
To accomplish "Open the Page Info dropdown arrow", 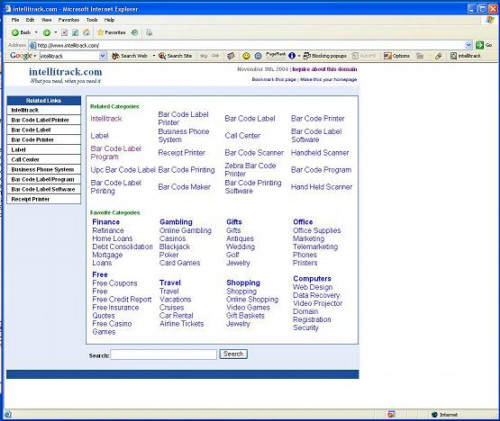I will (299, 56).
